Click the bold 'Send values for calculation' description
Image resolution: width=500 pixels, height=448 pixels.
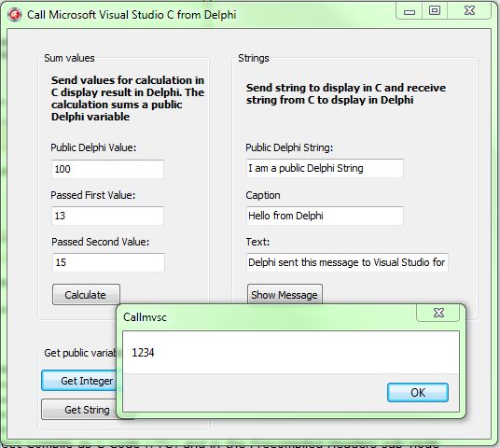[128, 98]
